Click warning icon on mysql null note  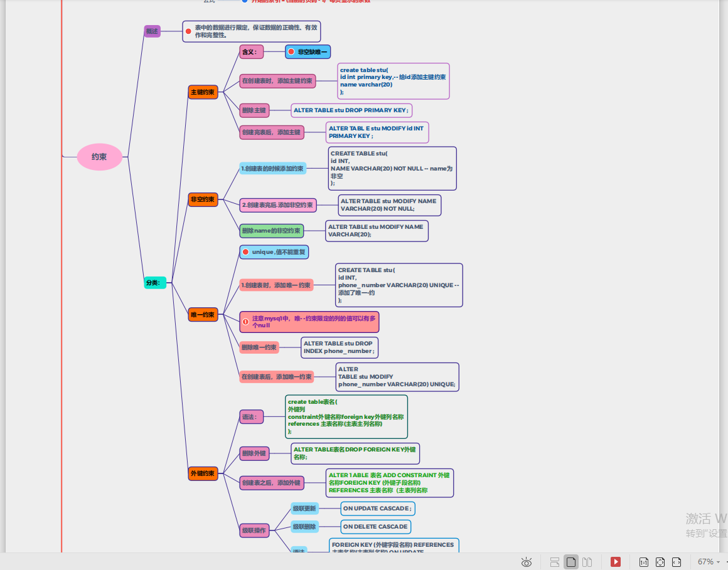tap(245, 322)
